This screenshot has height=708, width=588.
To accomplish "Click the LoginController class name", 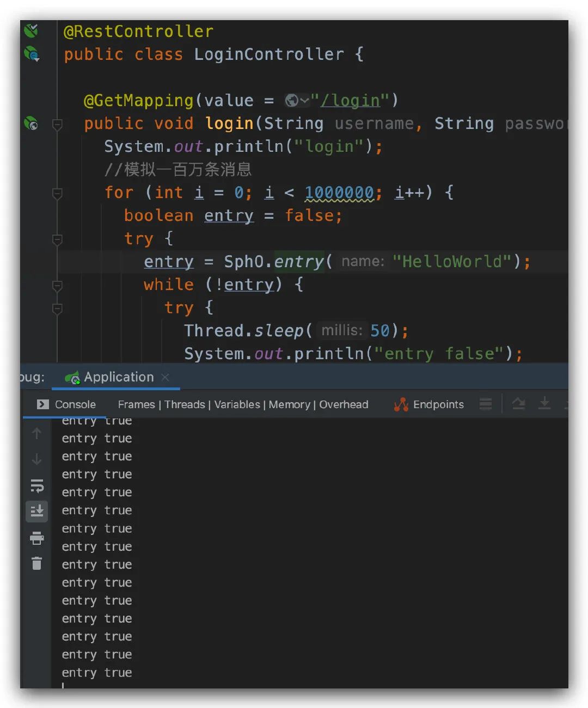I will (x=269, y=54).
